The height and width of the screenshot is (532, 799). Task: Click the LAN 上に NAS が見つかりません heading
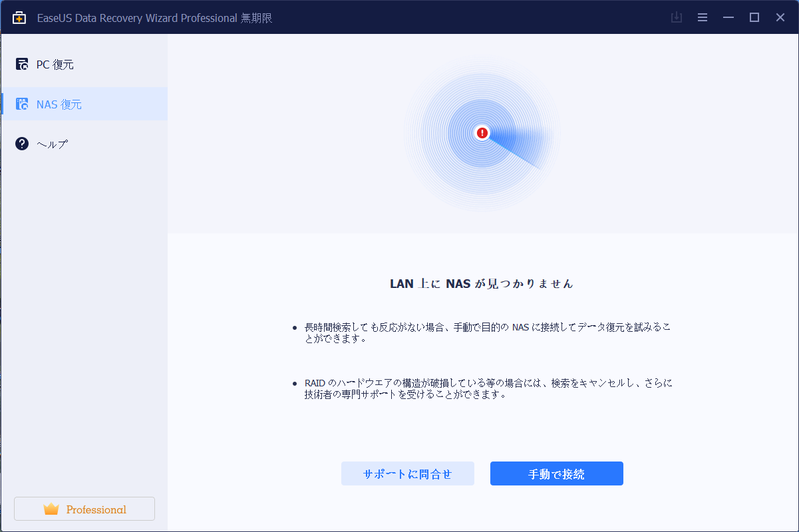coord(481,284)
